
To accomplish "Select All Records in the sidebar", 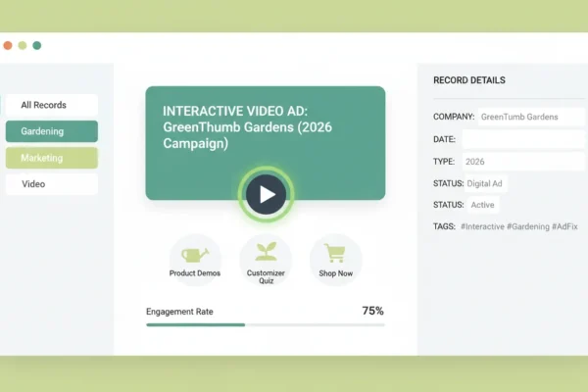I will pos(52,105).
